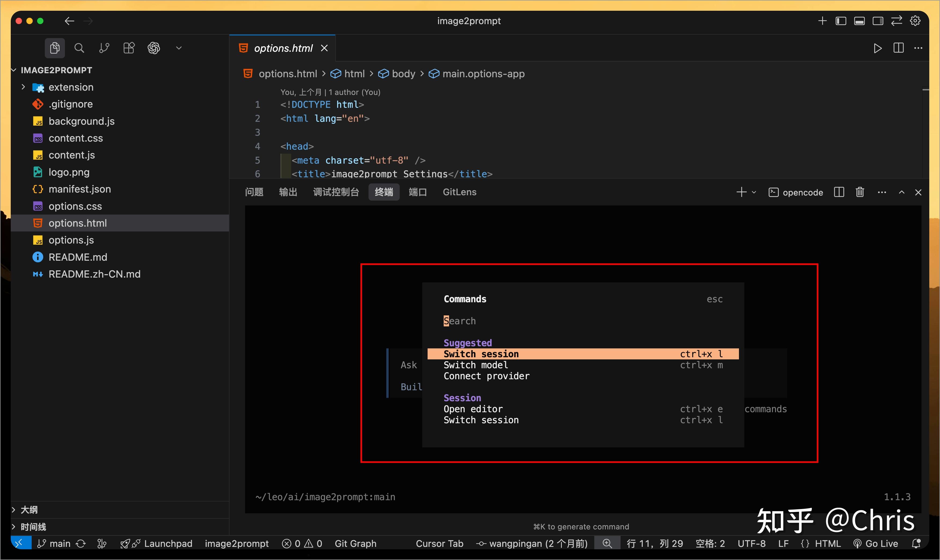Open the Extensions view icon
Viewport: 940px width, 560px height.
[x=129, y=48]
